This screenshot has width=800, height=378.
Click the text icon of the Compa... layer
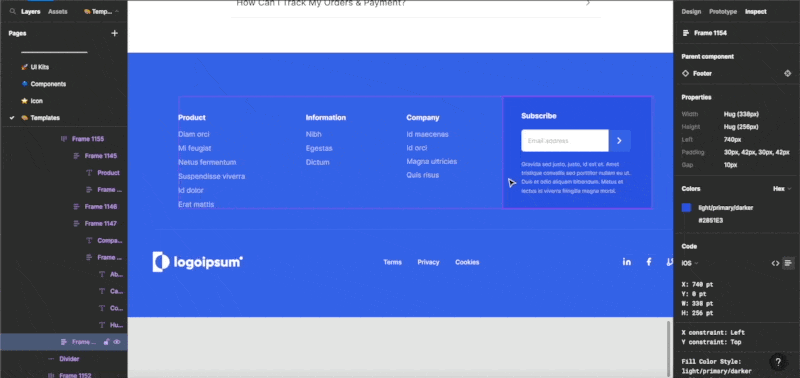coord(89,240)
